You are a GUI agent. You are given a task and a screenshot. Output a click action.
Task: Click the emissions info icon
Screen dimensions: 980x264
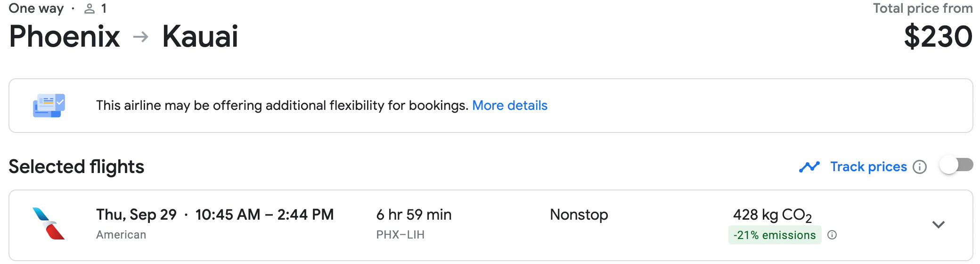[832, 235]
